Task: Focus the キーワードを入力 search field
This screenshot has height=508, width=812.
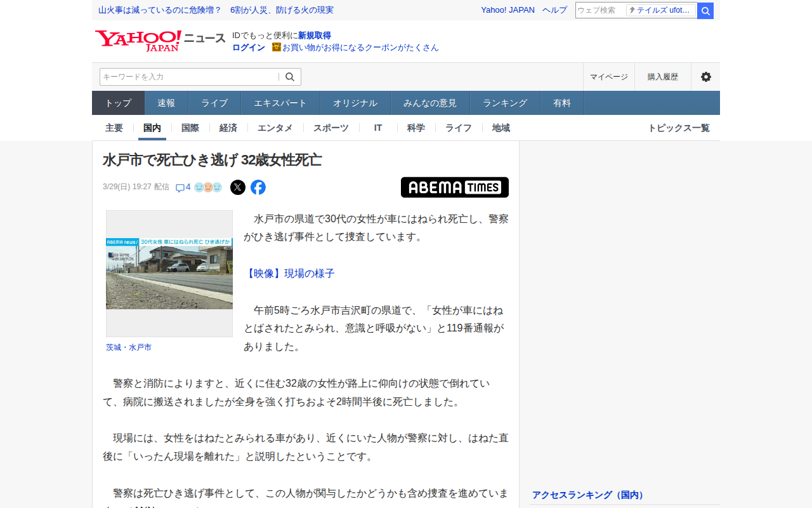Action: [x=189, y=77]
